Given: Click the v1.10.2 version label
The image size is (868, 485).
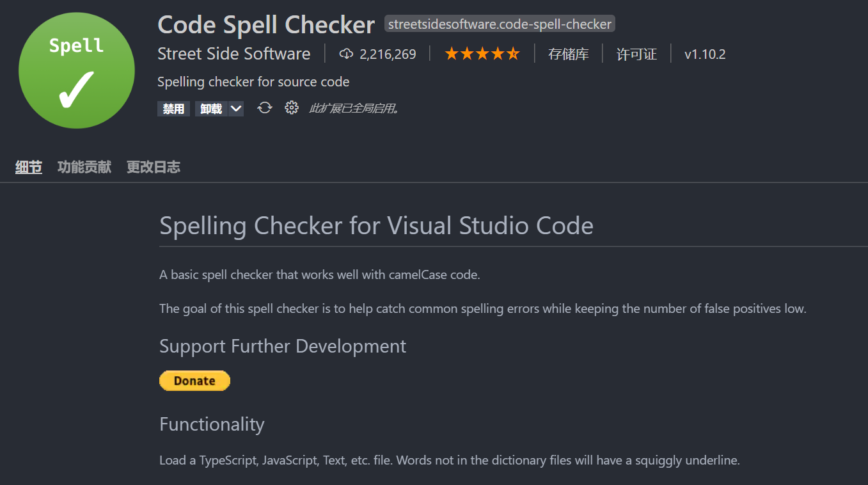Looking at the screenshot, I should click(705, 54).
